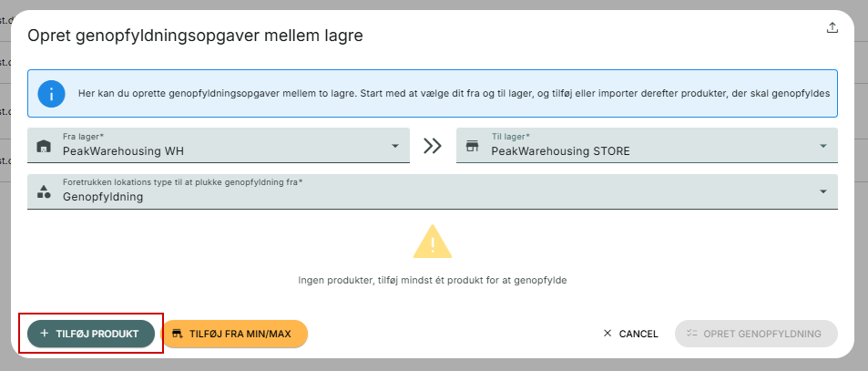The image size is (868, 371).
Task: Select the PeakWarehousing WH field
Action: (219, 146)
